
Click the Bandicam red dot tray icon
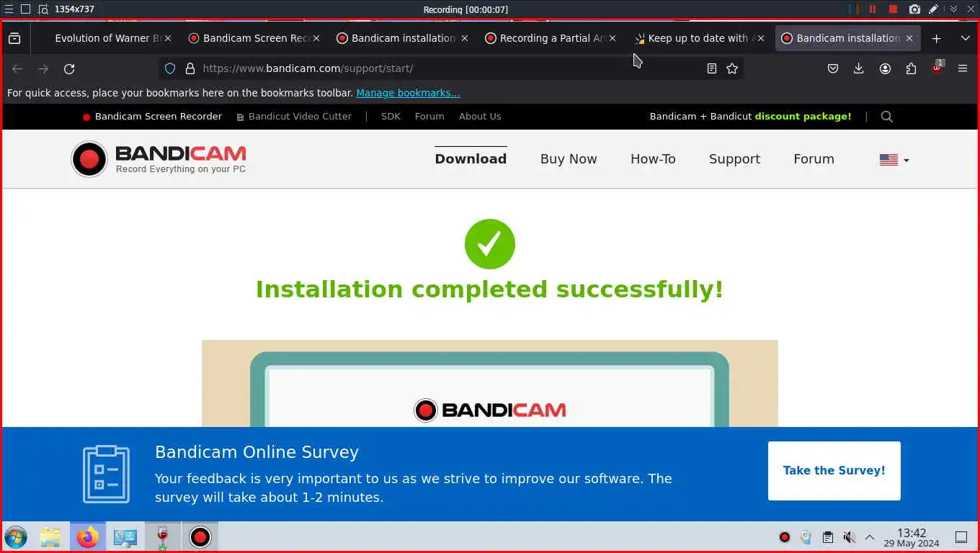(x=785, y=537)
